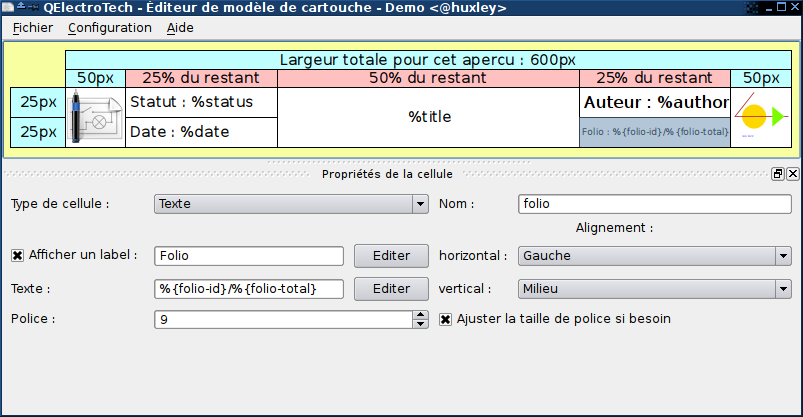Viewport: 803px width, 417px height.
Task: Focus the Texte field with folio-id value
Action: (x=249, y=289)
